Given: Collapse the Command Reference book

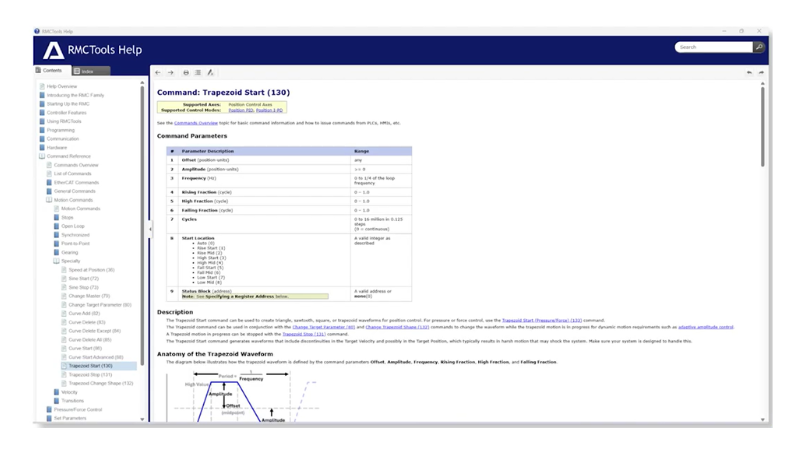Looking at the screenshot, I should pos(42,156).
